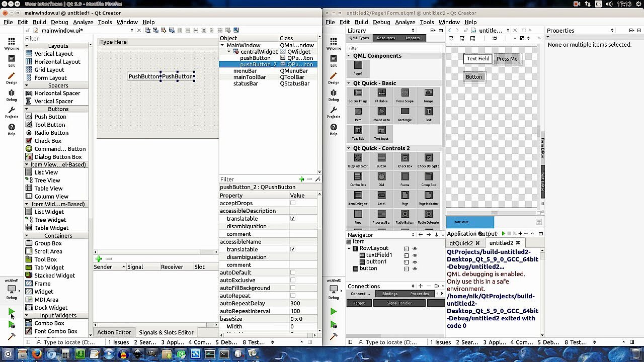Pick the Rectangle QML component
The image size is (644, 362).
405,114
